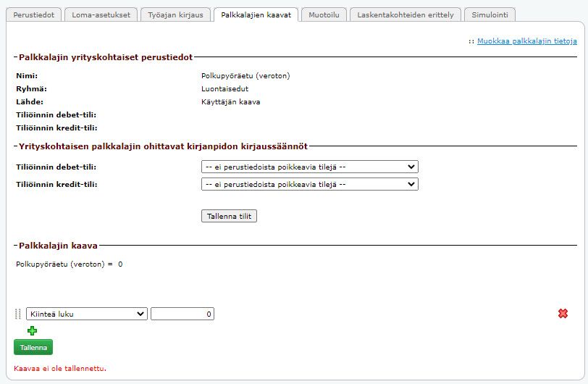
Task: Grab the formula row drag handle
Action: [17, 314]
